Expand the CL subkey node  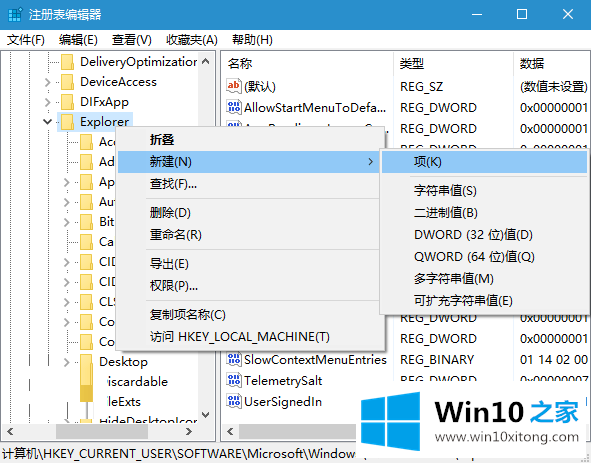coord(67,302)
